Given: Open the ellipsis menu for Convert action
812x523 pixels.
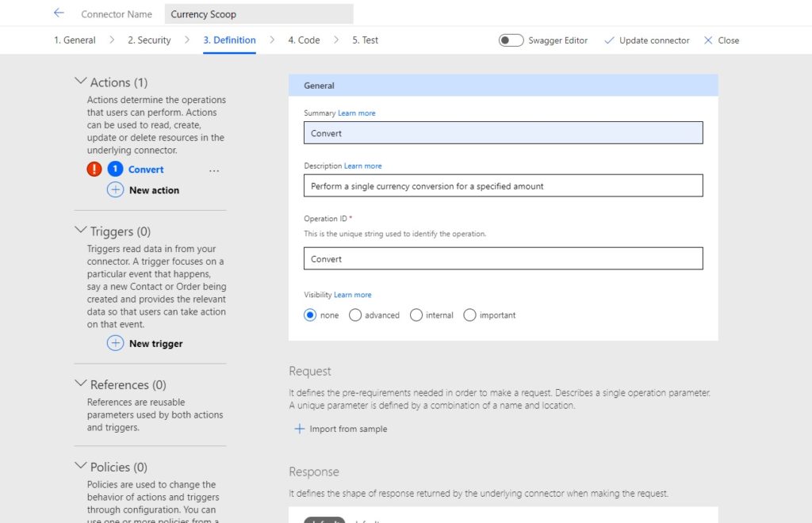Looking at the screenshot, I should point(214,170).
